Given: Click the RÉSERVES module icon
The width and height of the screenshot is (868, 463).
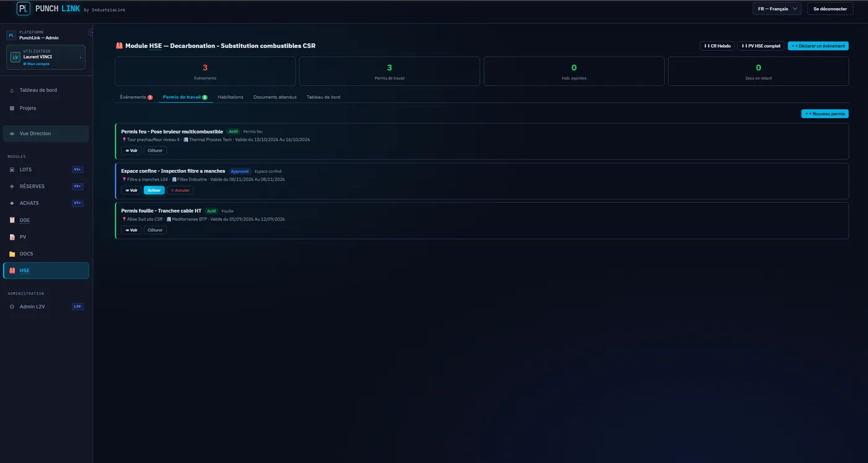Looking at the screenshot, I should tap(12, 186).
